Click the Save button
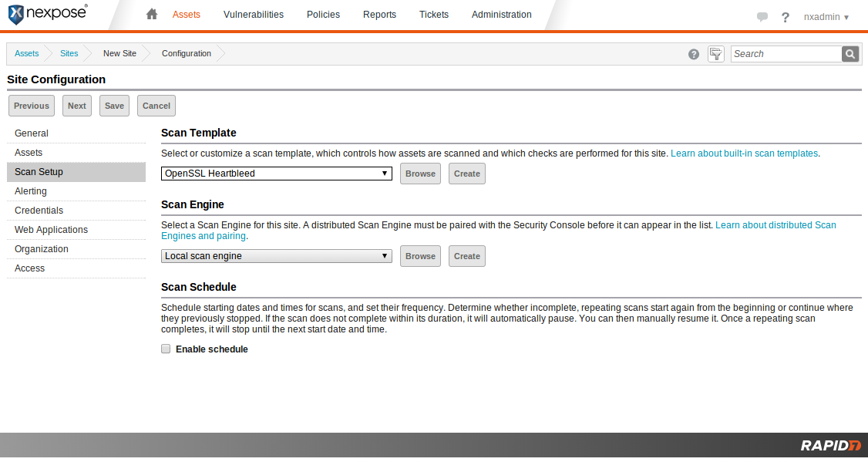This screenshot has width=868, height=462. 114,106
